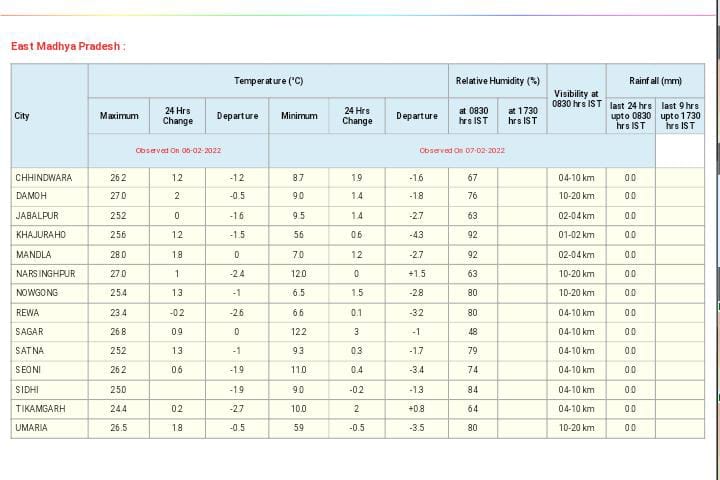Screen dimensions: 720x480
Task: Select the Relative Humidity (%) header
Action: [x=497, y=81]
